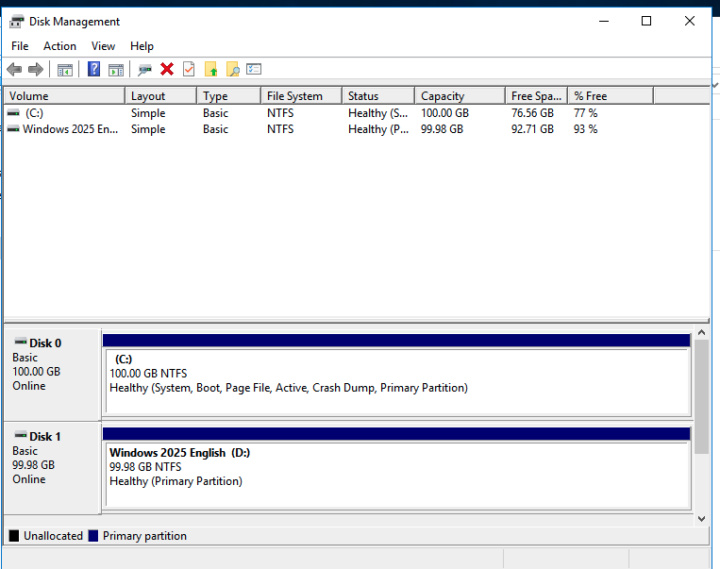This screenshot has width=720, height=569.
Task: Sort by the File System column header
Action: click(294, 96)
